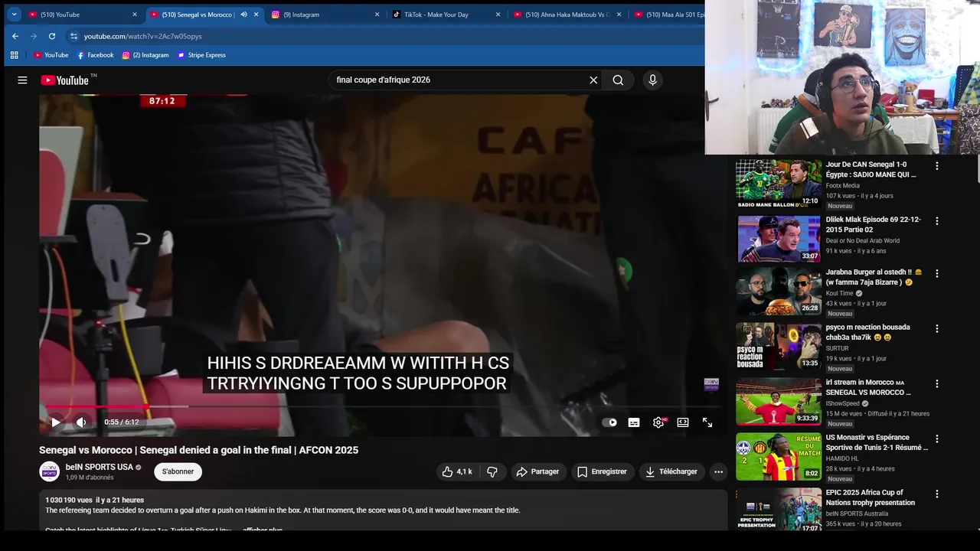Download video with Télécharger
The image size is (980, 551).
[x=671, y=471]
